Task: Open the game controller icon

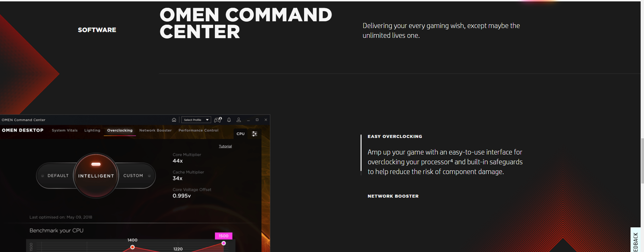Action: [x=218, y=120]
